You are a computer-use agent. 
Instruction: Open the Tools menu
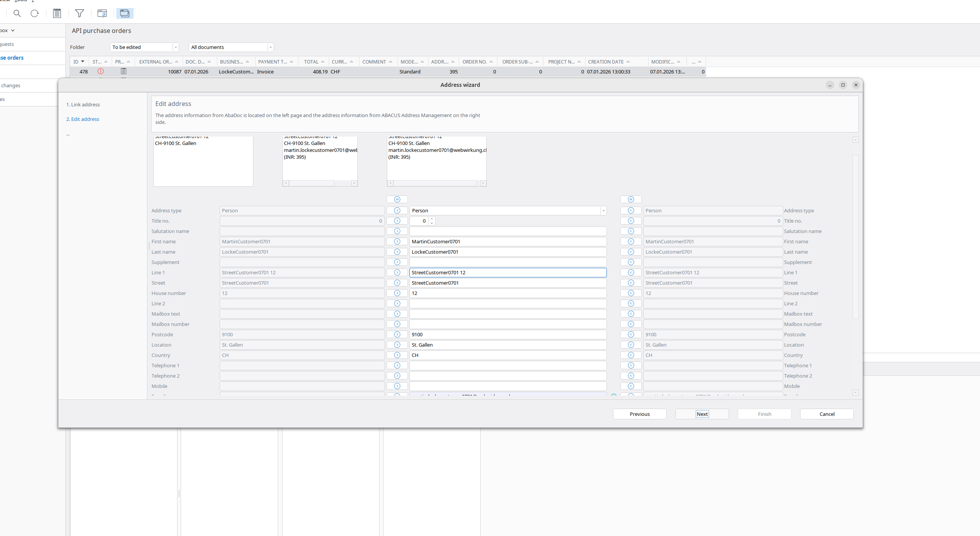click(x=20, y=0)
